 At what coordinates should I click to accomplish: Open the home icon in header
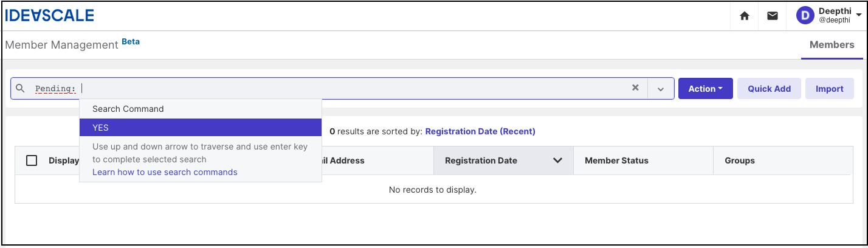[x=744, y=16]
